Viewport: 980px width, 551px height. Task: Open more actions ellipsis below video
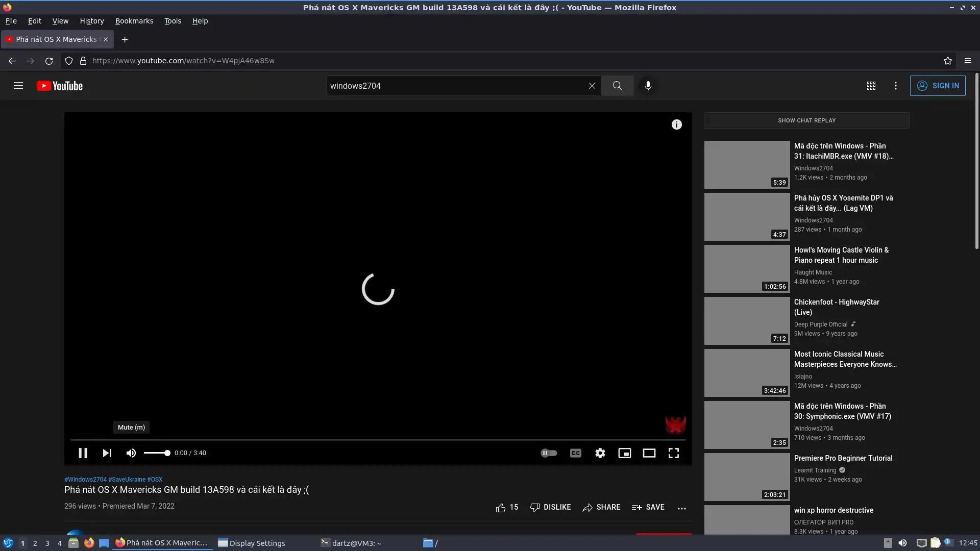click(682, 508)
